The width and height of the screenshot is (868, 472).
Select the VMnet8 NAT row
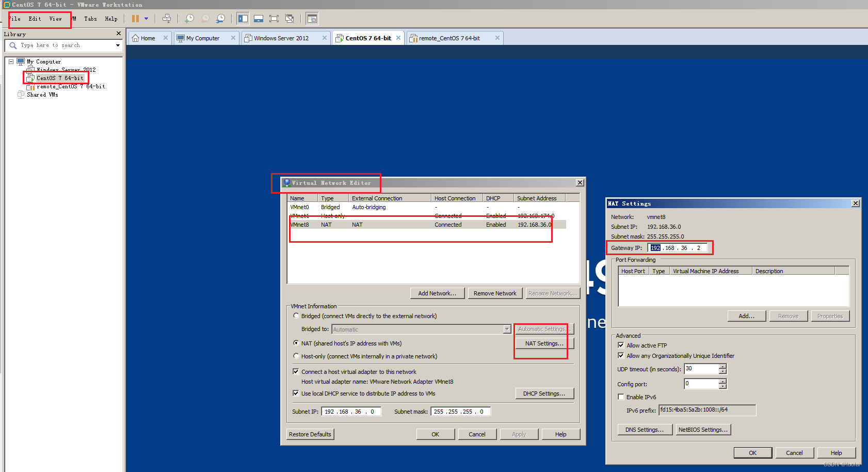tap(427, 225)
